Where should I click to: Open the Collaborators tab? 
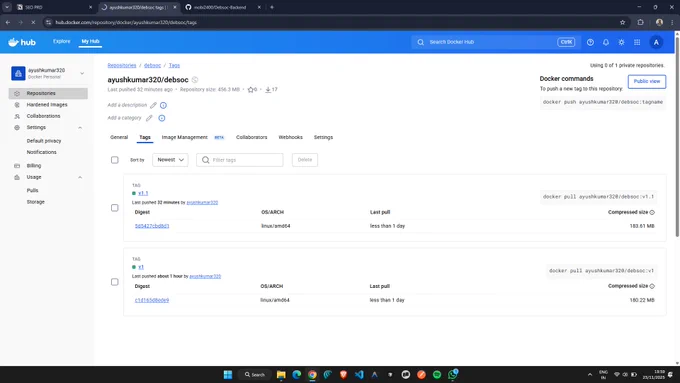tap(252, 137)
